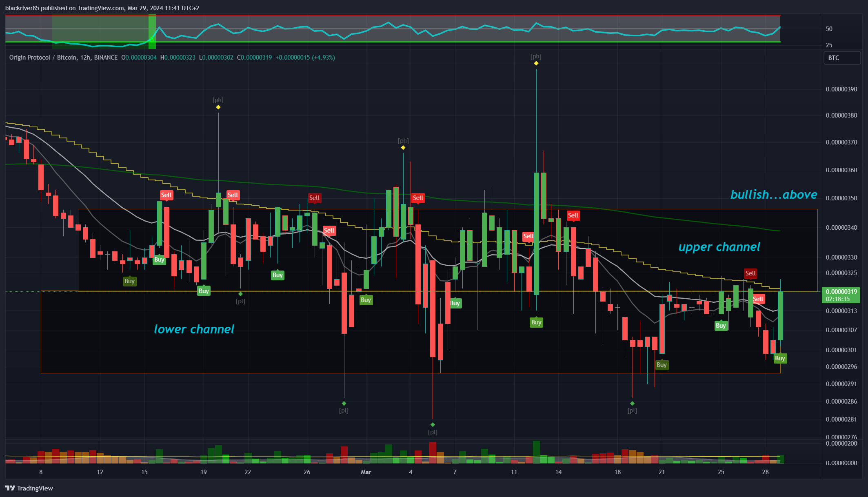Click the dark red Sell signal near March 27
The width and height of the screenshot is (868, 497).
coord(750,273)
